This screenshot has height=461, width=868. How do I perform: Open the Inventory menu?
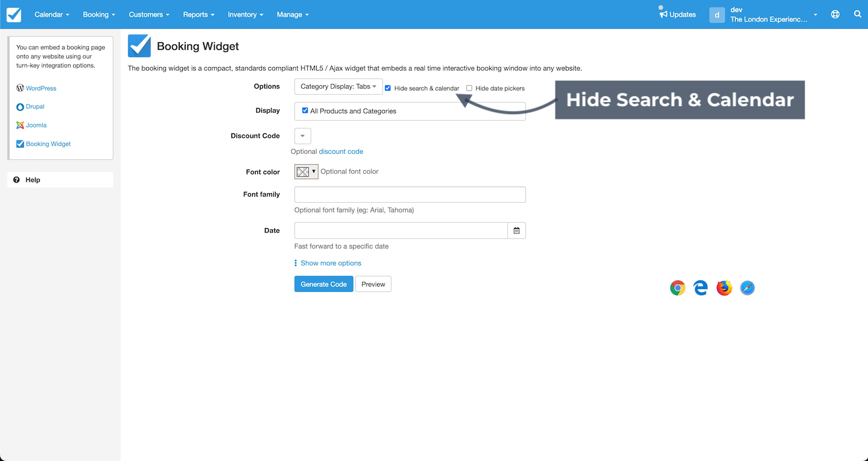point(246,14)
